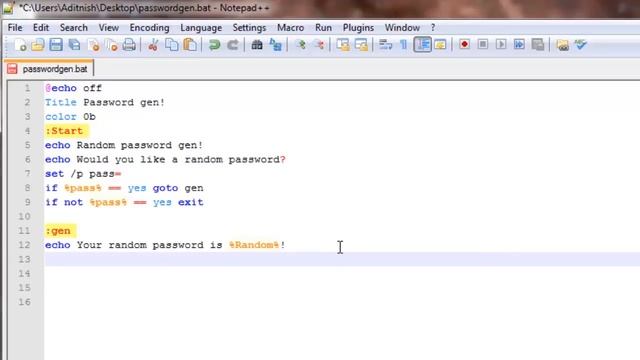Print the document using printer icon

click(129, 45)
